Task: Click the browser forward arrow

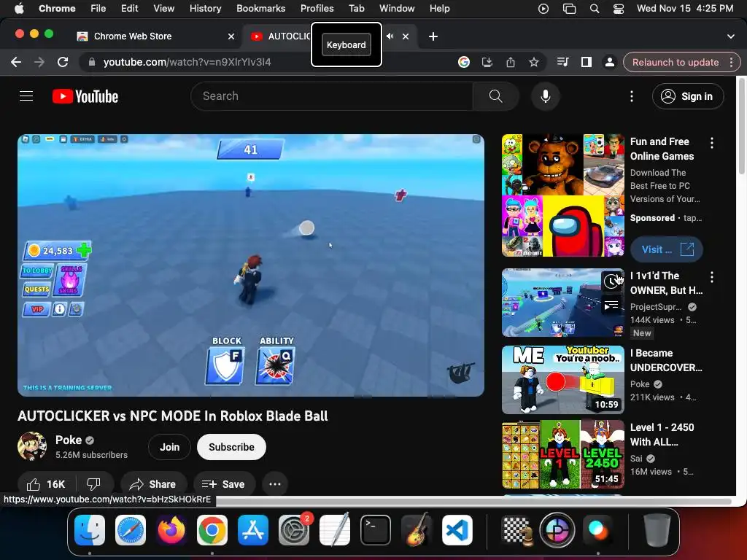Action: point(39,62)
